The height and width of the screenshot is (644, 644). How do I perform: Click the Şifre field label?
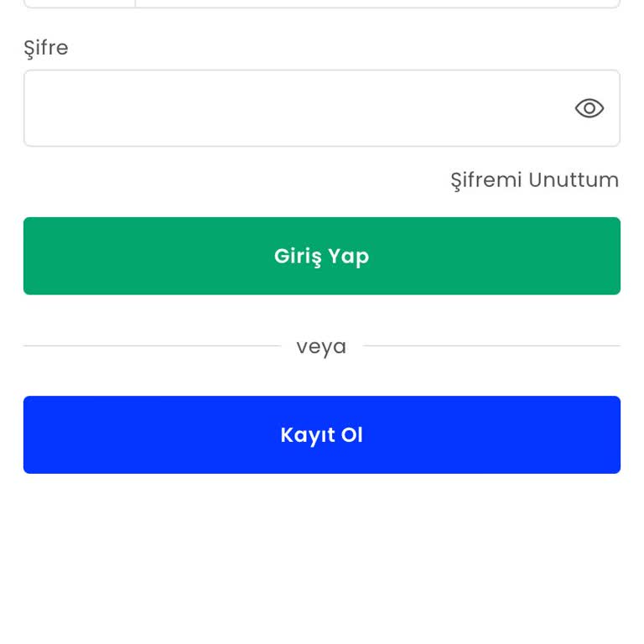pyautogui.click(x=46, y=48)
